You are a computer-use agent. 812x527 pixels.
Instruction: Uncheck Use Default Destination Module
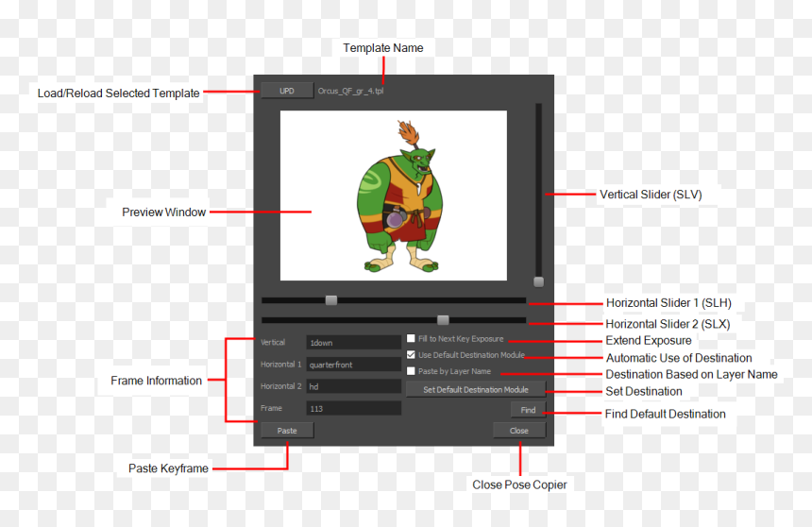click(x=411, y=355)
